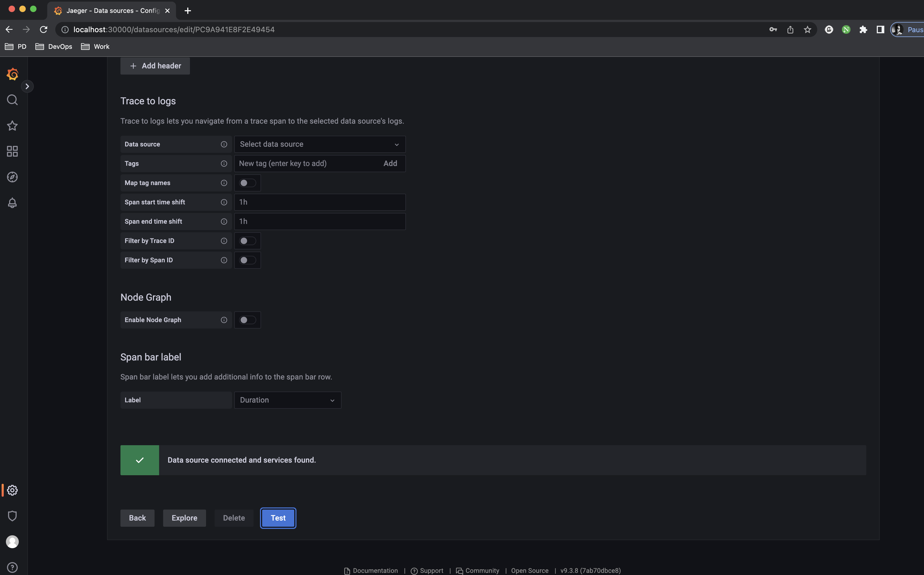924x575 pixels.
Task: Open Help question mark icon
Action: tap(12, 567)
